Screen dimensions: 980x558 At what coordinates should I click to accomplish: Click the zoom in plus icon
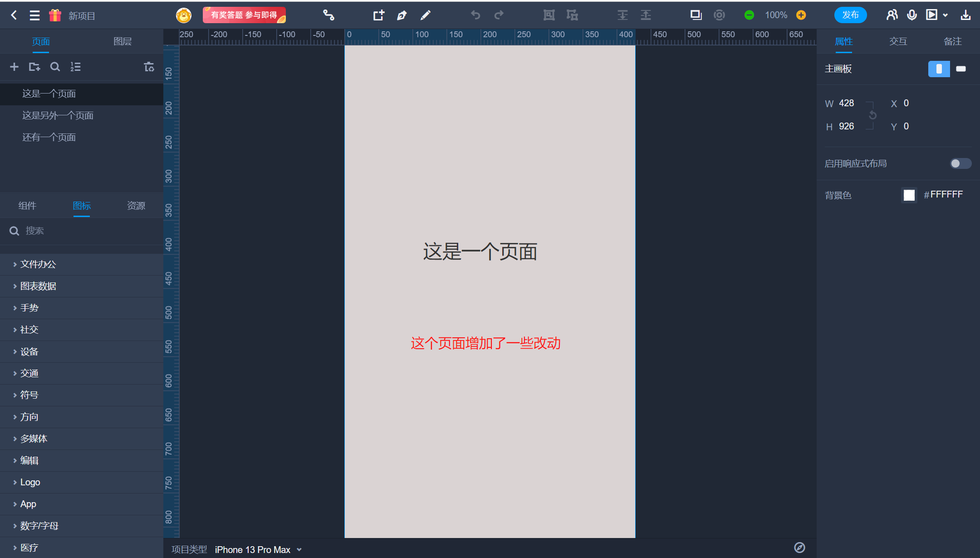(801, 15)
